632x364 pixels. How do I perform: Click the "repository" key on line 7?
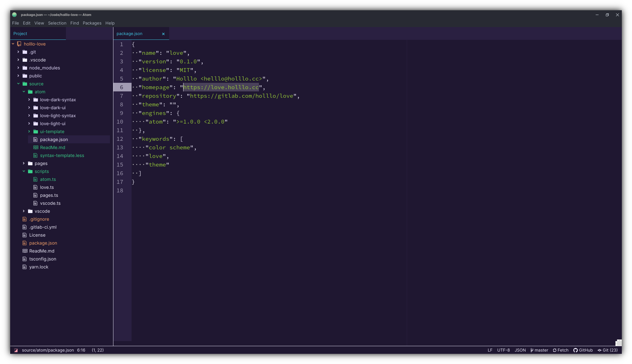point(159,96)
